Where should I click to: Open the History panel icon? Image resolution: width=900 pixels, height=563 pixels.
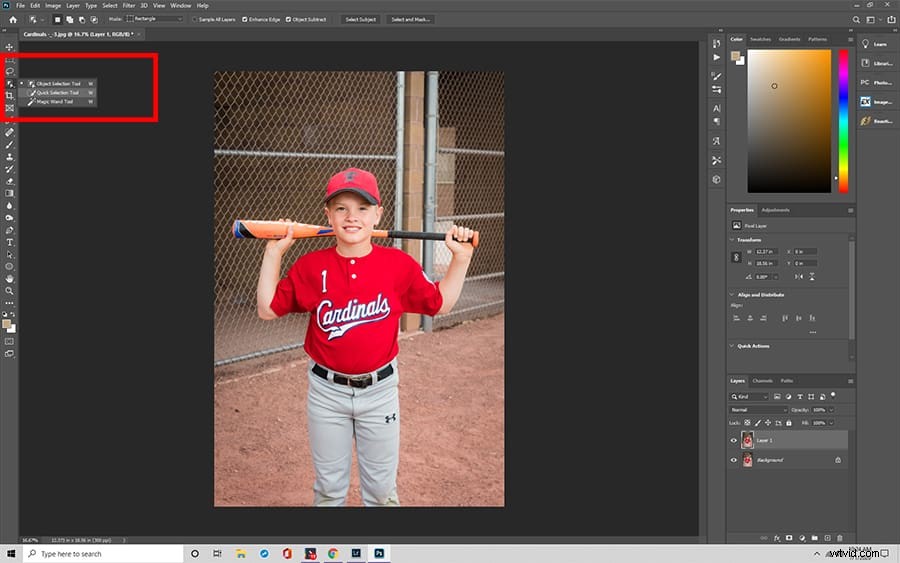pyautogui.click(x=716, y=44)
